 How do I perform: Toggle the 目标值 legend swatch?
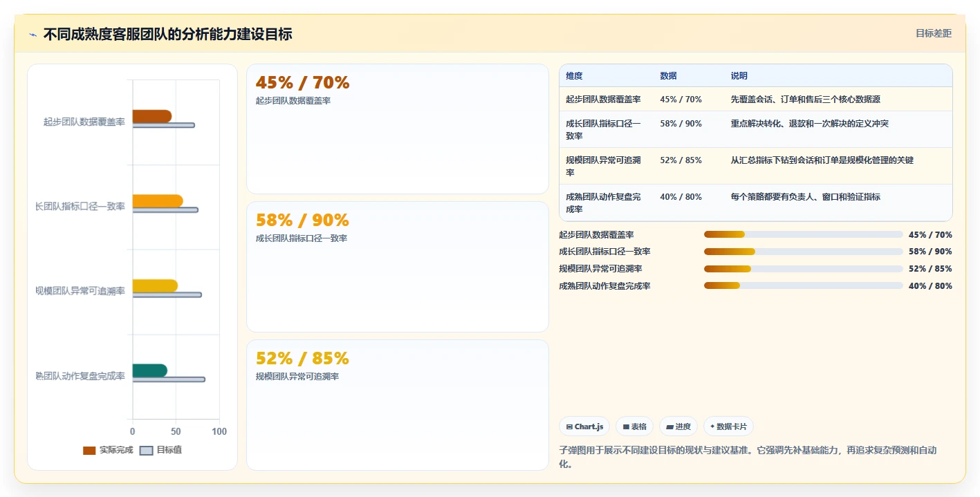pos(146,450)
